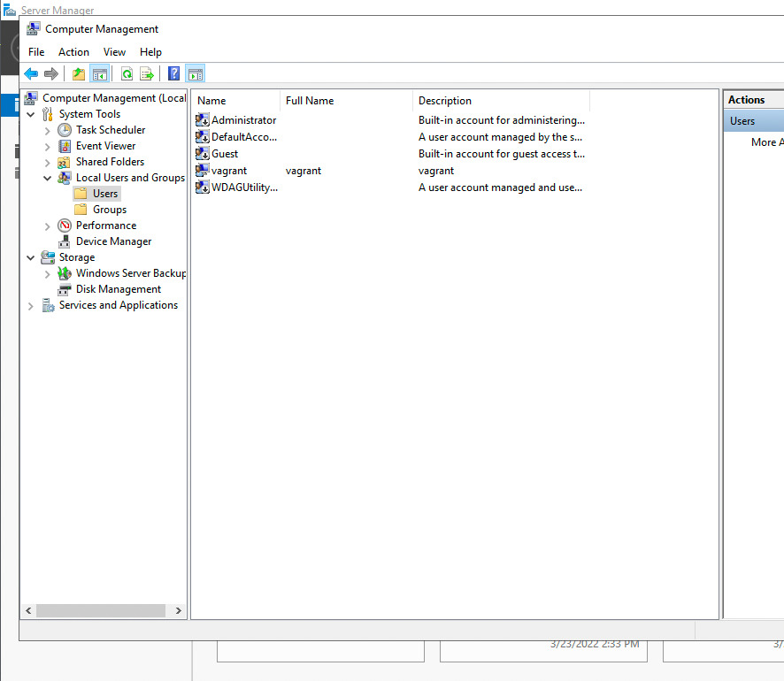784x681 pixels.
Task: Click the tree pane horizontal scrollbar right arrow
Action: tap(179, 610)
